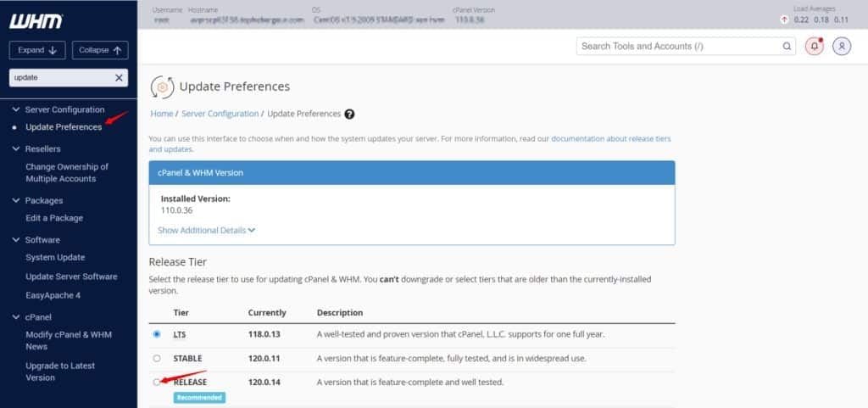Collapse the Resellers section
The width and height of the screenshot is (868, 408).
pyautogui.click(x=16, y=149)
